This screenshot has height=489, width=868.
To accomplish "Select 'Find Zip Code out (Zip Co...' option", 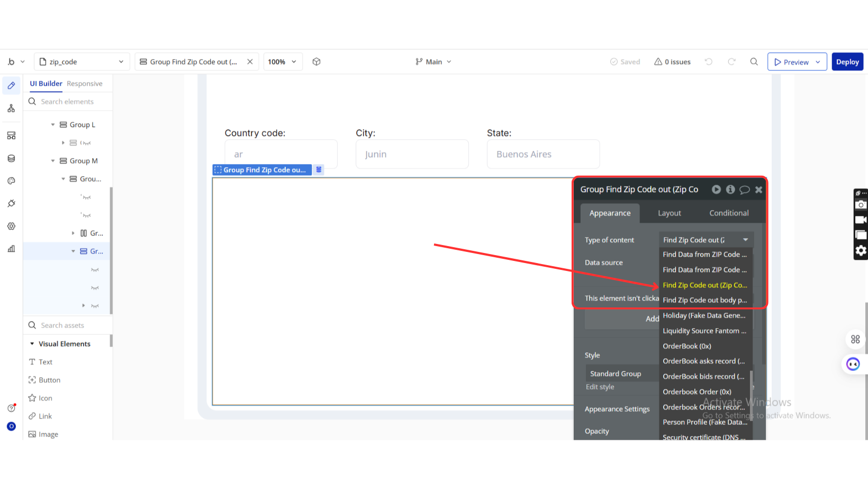I will (x=704, y=285).
